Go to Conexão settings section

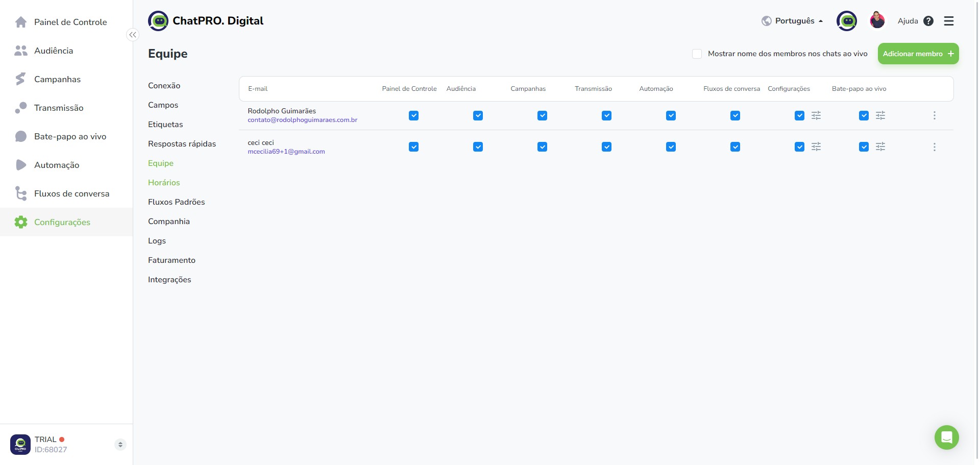(164, 86)
